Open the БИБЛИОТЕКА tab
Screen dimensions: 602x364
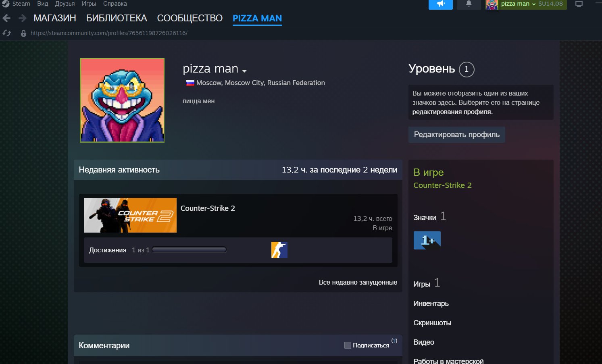[x=117, y=18]
